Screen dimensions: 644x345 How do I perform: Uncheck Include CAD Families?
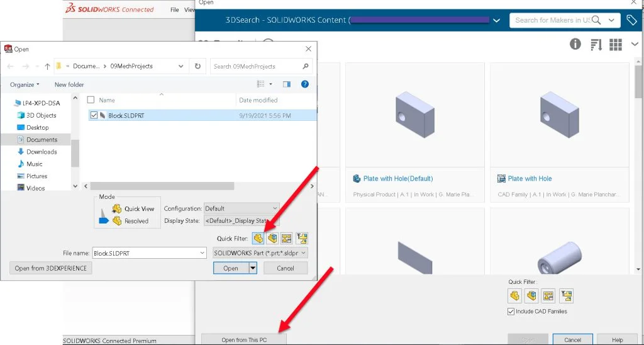[x=511, y=312]
